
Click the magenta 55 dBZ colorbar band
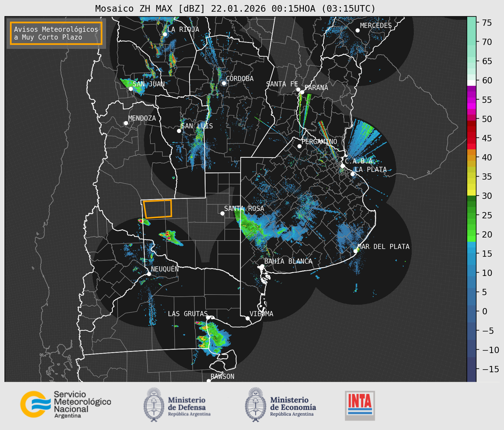(x=471, y=100)
